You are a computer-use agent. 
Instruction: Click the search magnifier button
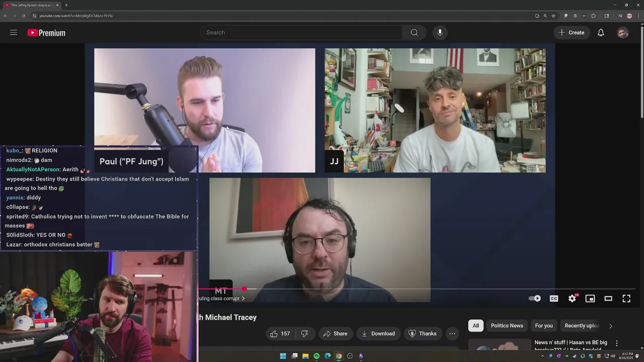tap(414, 33)
